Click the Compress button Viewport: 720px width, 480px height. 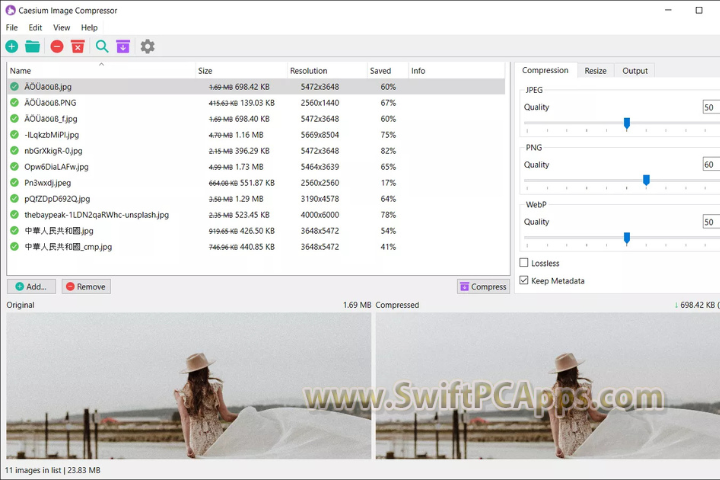coord(483,287)
